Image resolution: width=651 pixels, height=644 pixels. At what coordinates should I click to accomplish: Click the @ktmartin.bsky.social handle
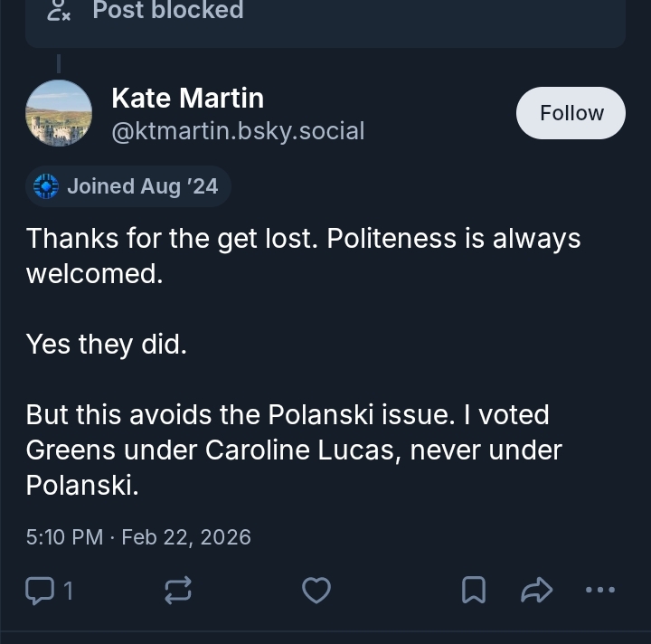(238, 131)
